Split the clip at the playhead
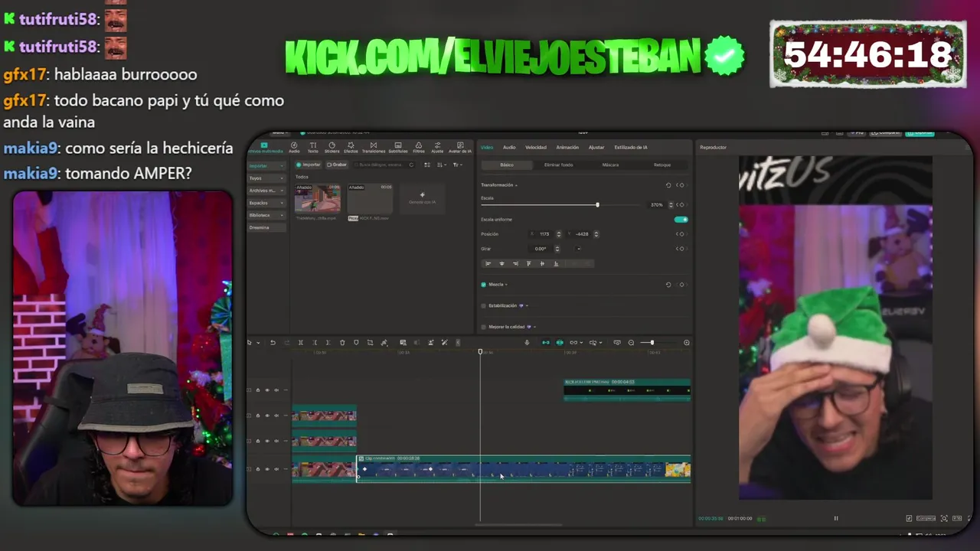Viewport: 980px width, 551px height. [301, 343]
